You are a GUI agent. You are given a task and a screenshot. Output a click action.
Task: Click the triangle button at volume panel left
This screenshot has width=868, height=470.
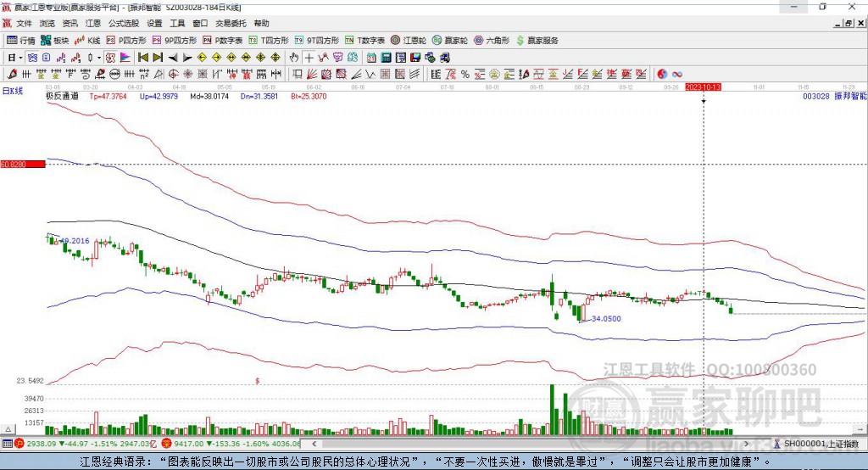8,429
